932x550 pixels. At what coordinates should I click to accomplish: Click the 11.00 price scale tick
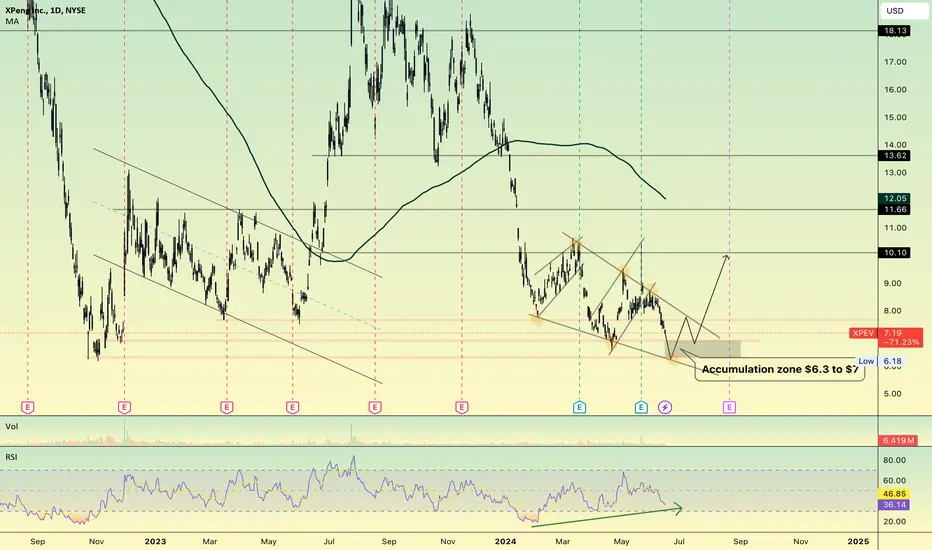click(x=895, y=228)
